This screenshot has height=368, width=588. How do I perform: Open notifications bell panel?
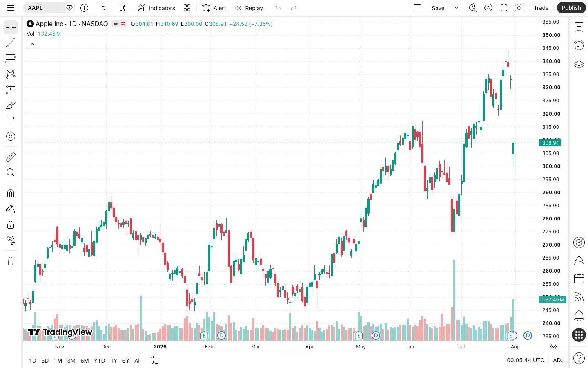pyautogui.click(x=579, y=316)
